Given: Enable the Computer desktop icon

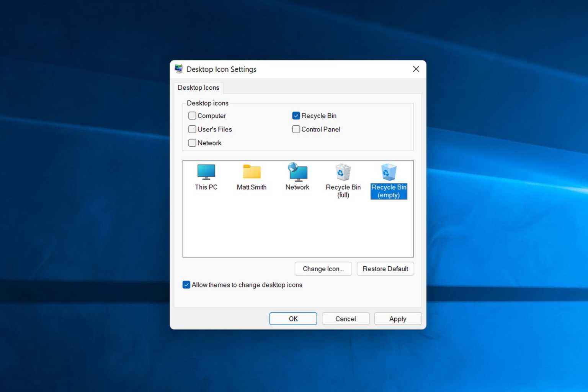Looking at the screenshot, I should 192,115.
